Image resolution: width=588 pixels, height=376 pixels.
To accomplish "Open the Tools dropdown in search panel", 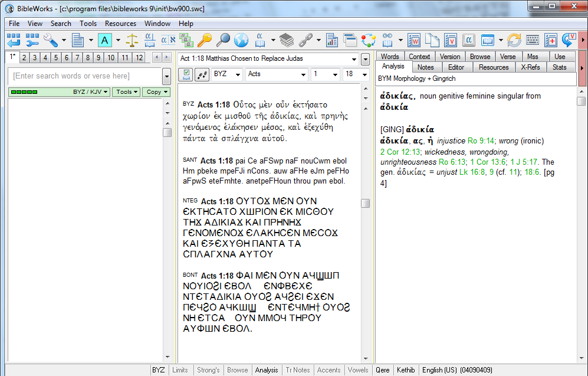I will click(126, 92).
